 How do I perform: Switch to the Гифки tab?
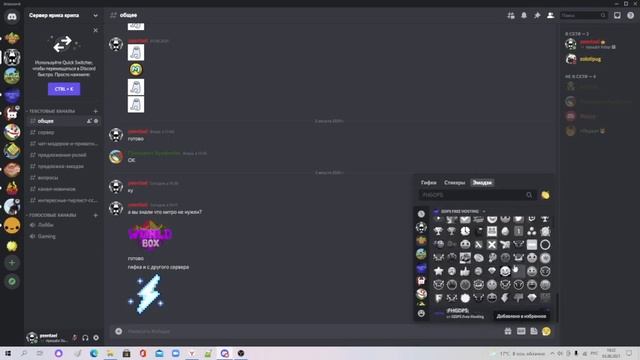tap(429, 182)
